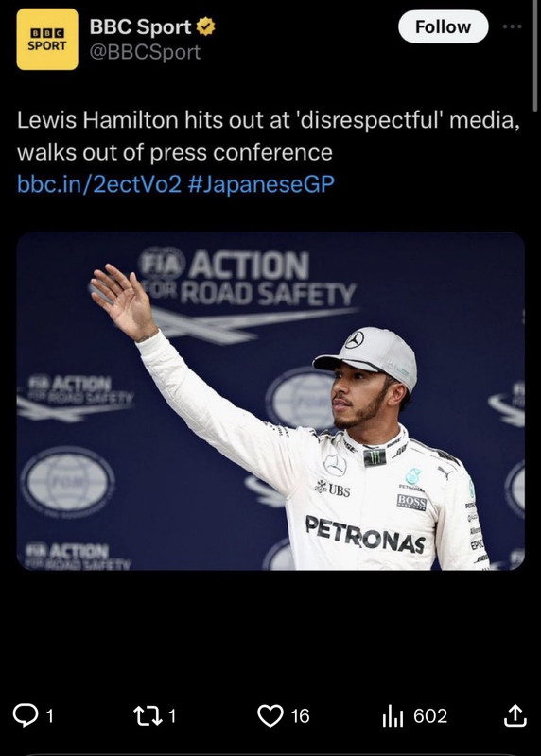The width and height of the screenshot is (541, 756).
Task: Open the Lewis Hamilton photo
Action: 270,401
